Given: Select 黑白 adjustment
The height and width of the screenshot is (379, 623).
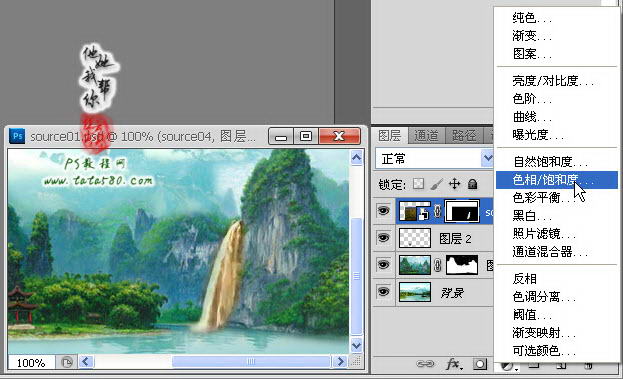Looking at the screenshot, I should click(x=556, y=216).
